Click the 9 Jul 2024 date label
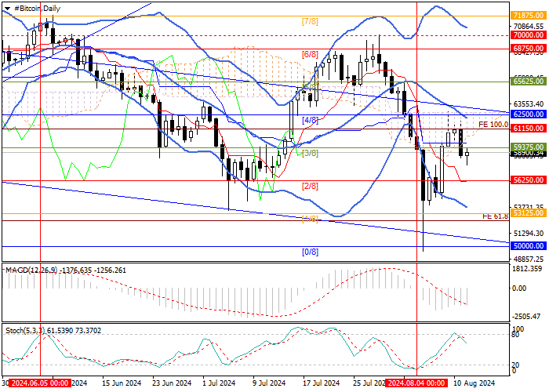549x392 pixels. click(269, 383)
